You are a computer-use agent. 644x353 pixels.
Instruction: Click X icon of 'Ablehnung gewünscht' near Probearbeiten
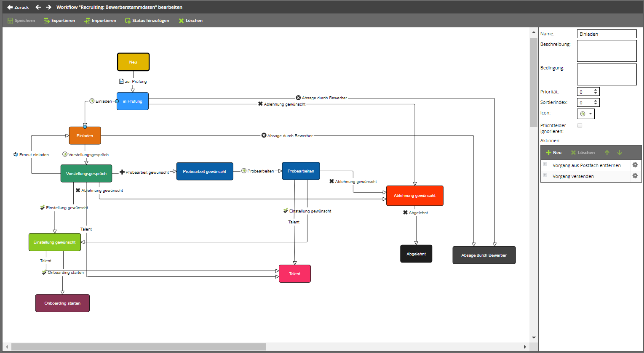click(x=331, y=181)
